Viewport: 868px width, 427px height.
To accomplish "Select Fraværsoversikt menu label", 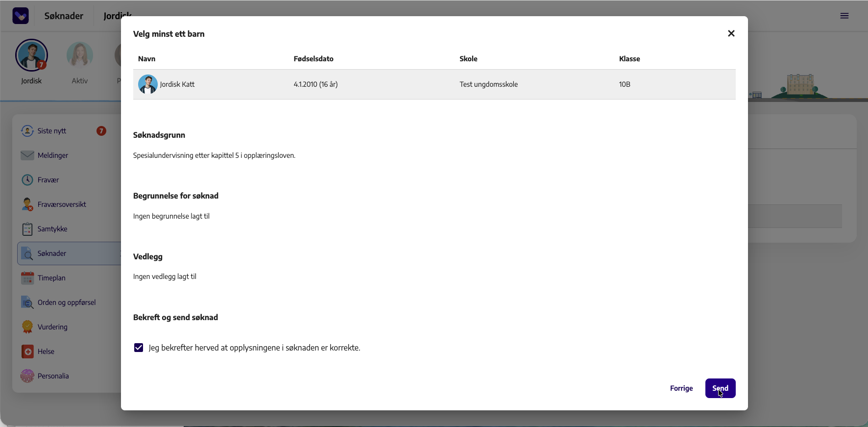I will pyautogui.click(x=62, y=204).
